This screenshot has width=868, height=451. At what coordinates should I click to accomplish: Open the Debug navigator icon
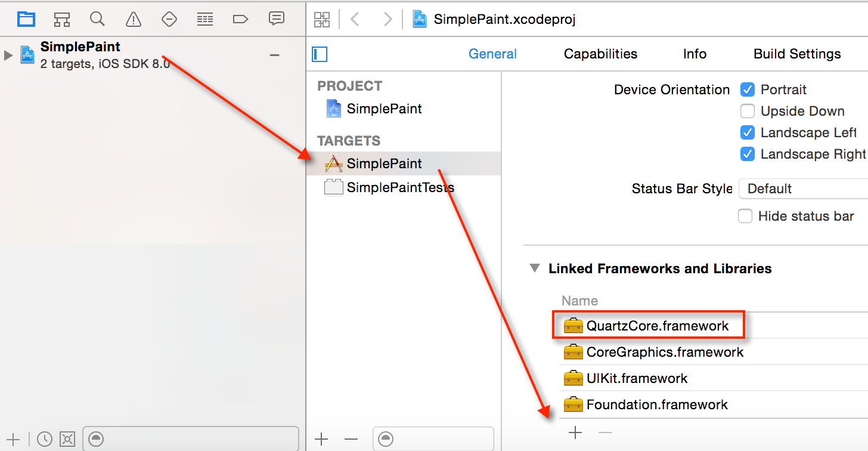click(x=205, y=19)
